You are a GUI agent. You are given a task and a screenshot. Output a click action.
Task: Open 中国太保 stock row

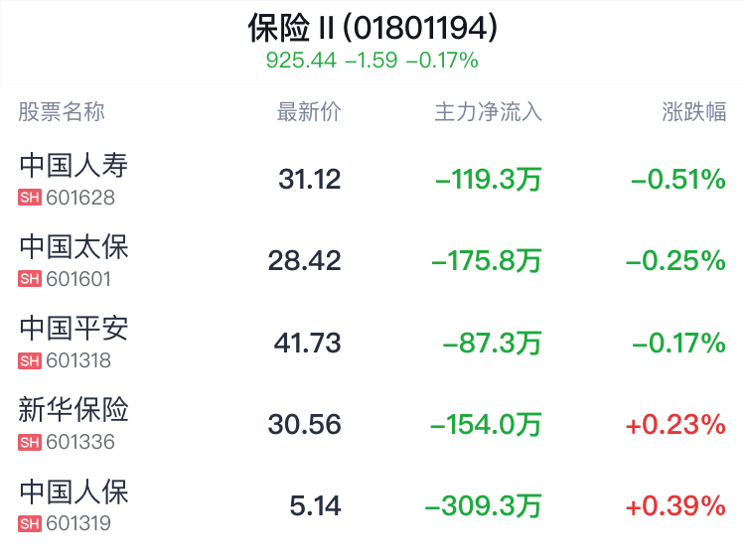(x=372, y=261)
